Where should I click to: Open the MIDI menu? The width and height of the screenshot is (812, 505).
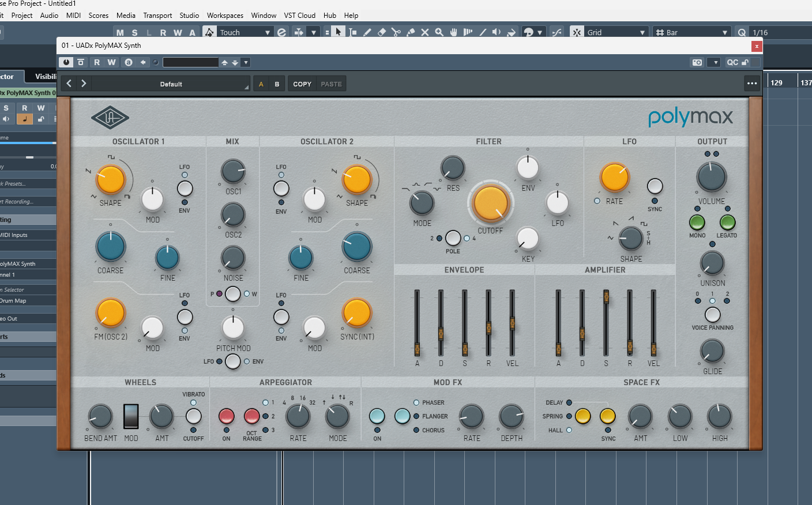73,16
